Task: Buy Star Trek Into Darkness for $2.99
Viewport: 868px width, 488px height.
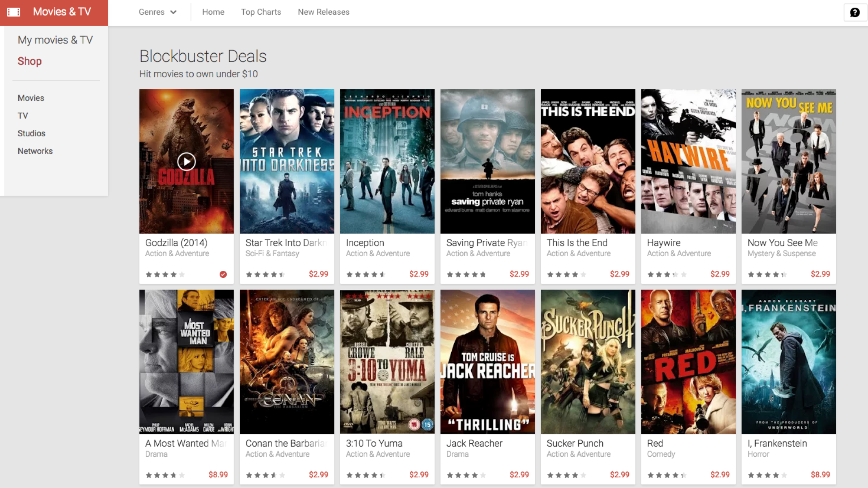Action: (x=318, y=274)
